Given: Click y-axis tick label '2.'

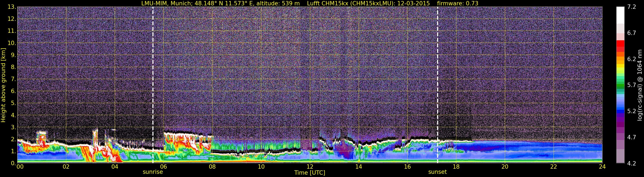Looking at the screenshot, I should [13, 139].
